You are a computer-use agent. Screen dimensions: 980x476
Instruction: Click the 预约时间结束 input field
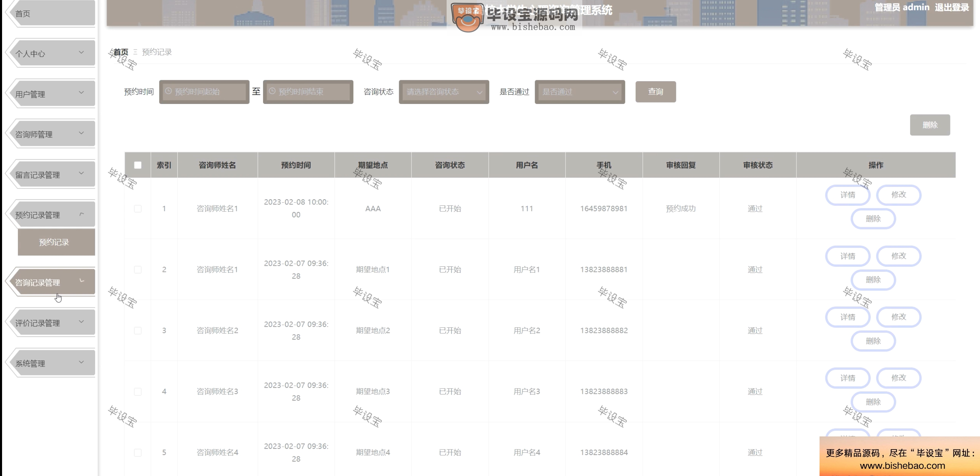pos(308,92)
